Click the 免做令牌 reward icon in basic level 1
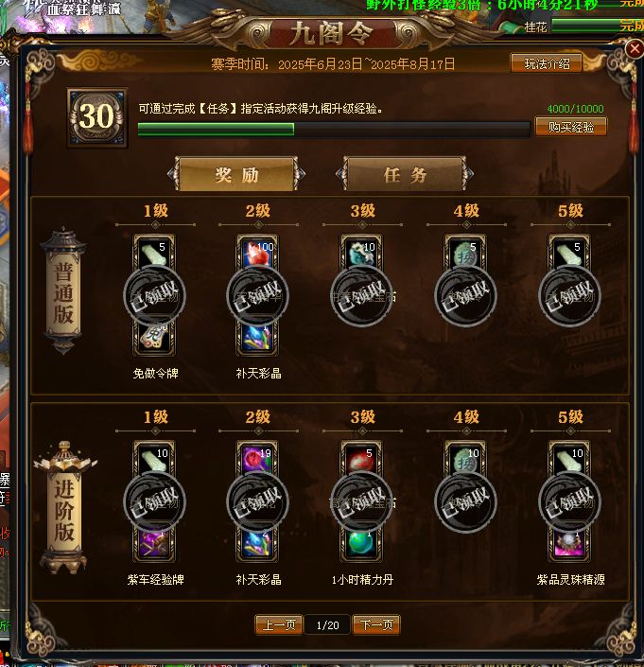 pyautogui.click(x=154, y=339)
